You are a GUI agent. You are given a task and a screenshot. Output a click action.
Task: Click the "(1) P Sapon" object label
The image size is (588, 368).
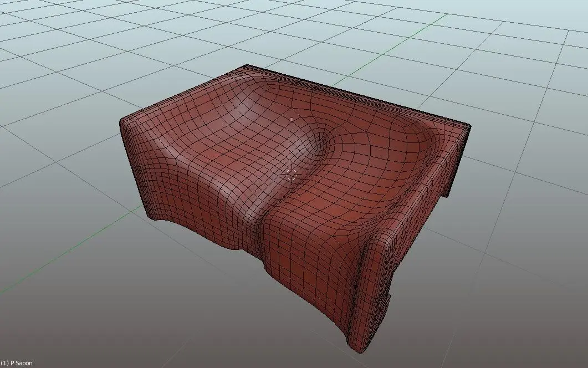(x=17, y=363)
